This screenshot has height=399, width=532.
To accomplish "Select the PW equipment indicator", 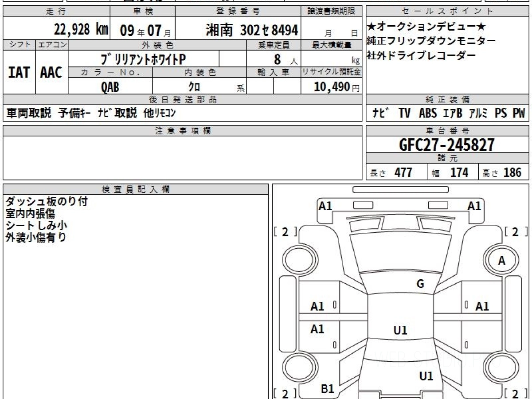I will click(x=518, y=113).
